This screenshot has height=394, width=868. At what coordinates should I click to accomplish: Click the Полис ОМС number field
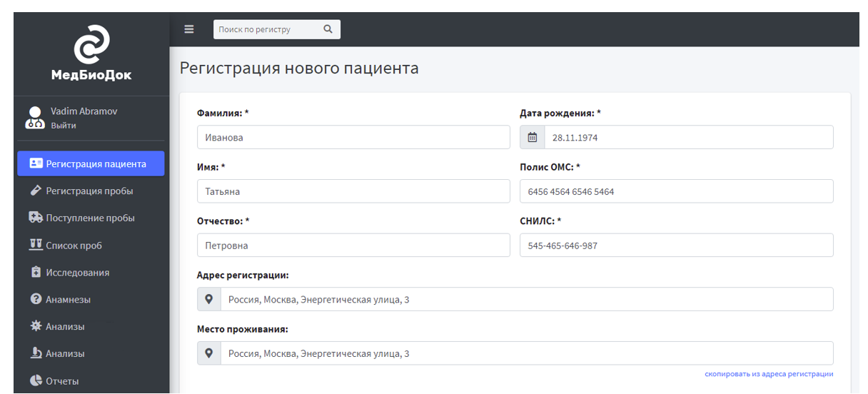point(676,191)
